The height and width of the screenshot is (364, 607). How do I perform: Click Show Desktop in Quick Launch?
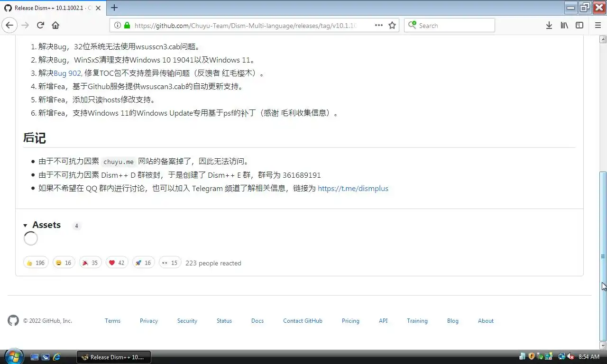coord(35,357)
